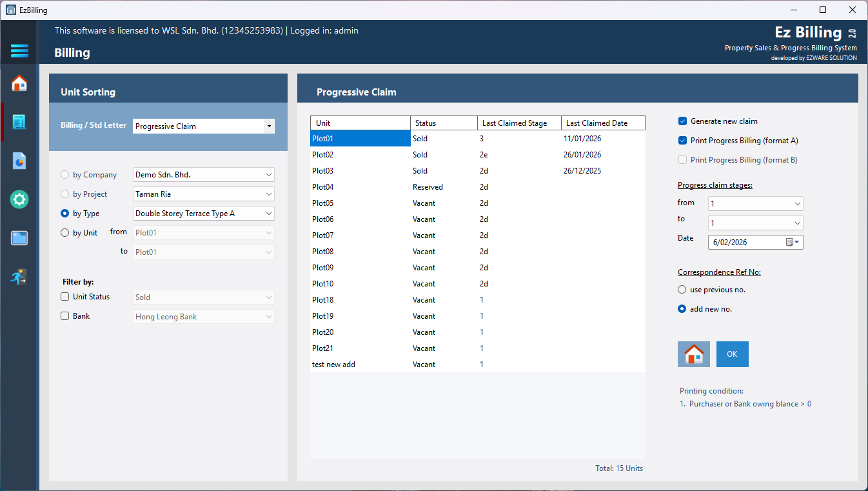Open Billing module sidebar icon

[x=19, y=122]
